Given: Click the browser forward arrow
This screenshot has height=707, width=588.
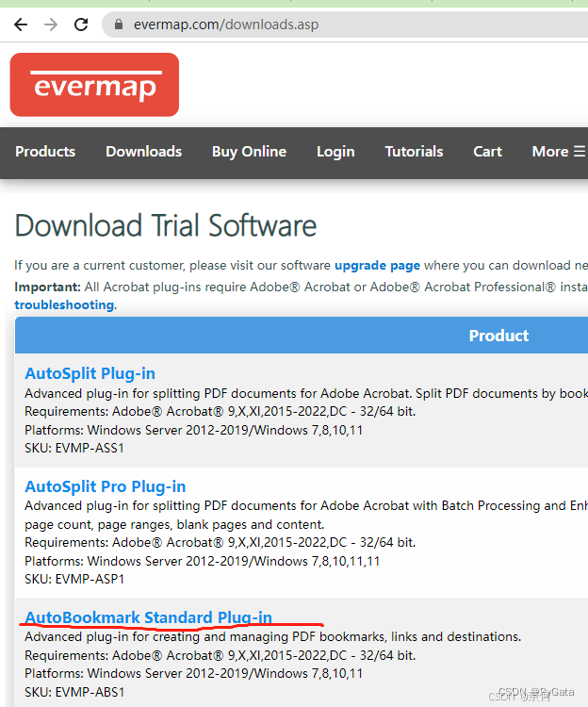Looking at the screenshot, I should click(x=51, y=25).
